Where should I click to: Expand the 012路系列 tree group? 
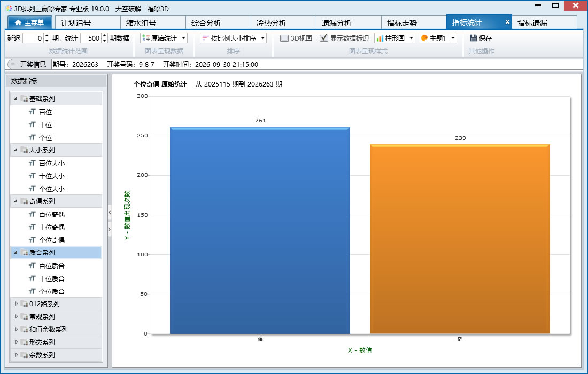tap(16, 303)
